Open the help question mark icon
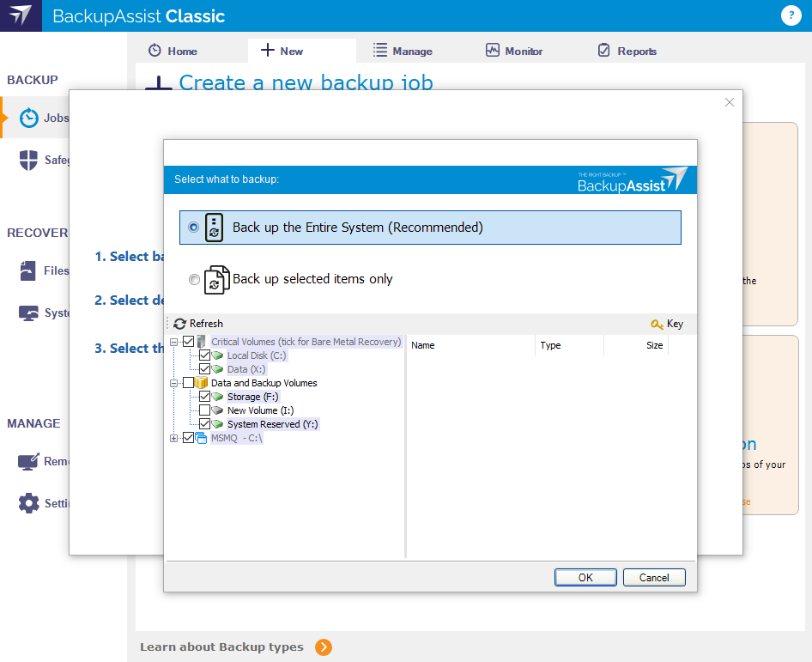This screenshot has width=812, height=662. 791,15
